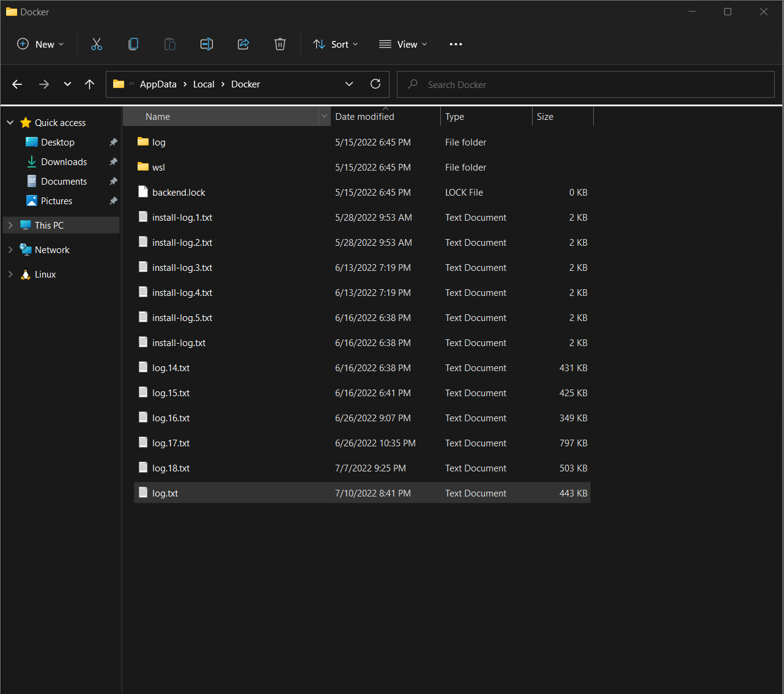Sort files by Date modified column
The height and width of the screenshot is (694, 784).
364,116
